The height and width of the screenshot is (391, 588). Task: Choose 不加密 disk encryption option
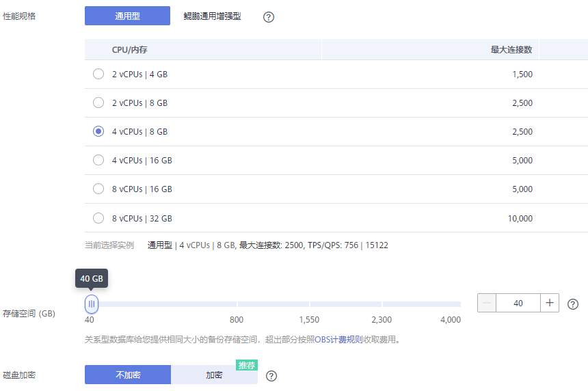click(x=128, y=375)
